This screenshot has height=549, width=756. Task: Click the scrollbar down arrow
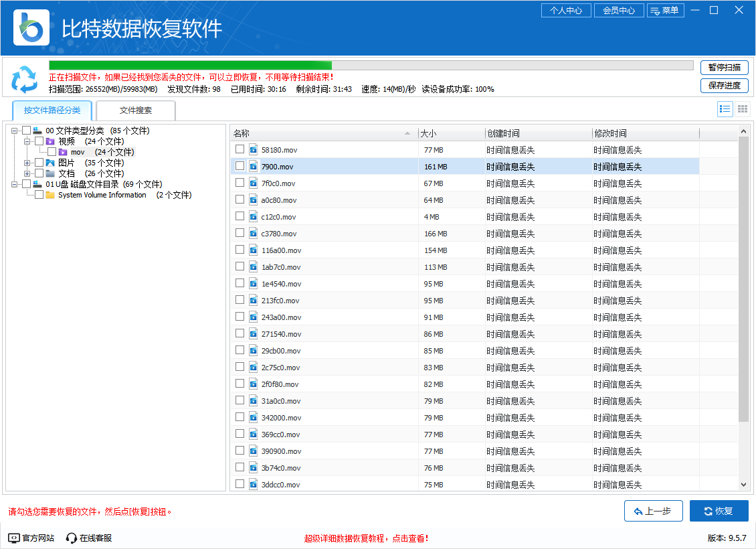(x=743, y=484)
